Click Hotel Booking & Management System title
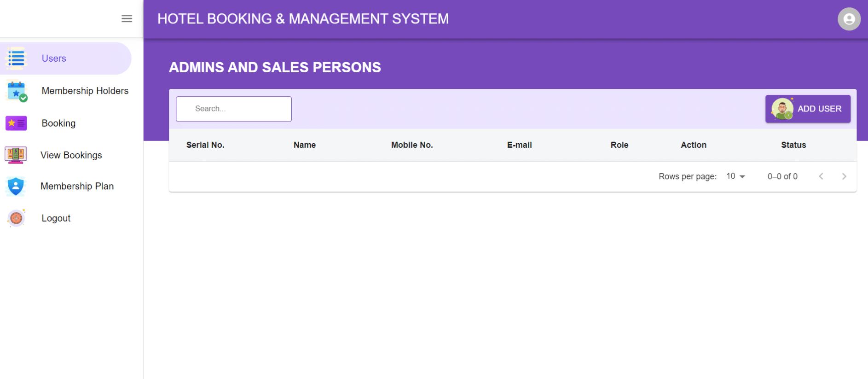Image resolution: width=868 pixels, height=379 pixels. point(303,19)
